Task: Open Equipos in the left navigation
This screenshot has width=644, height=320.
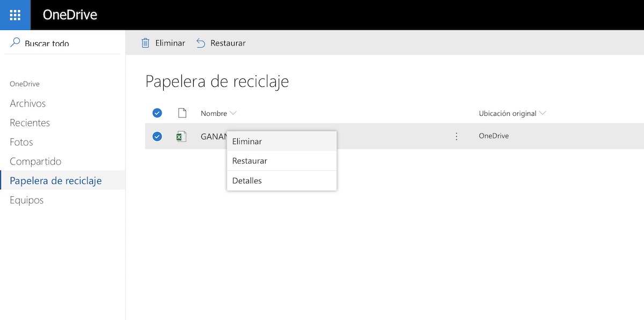Action: (x=27, y=200)
